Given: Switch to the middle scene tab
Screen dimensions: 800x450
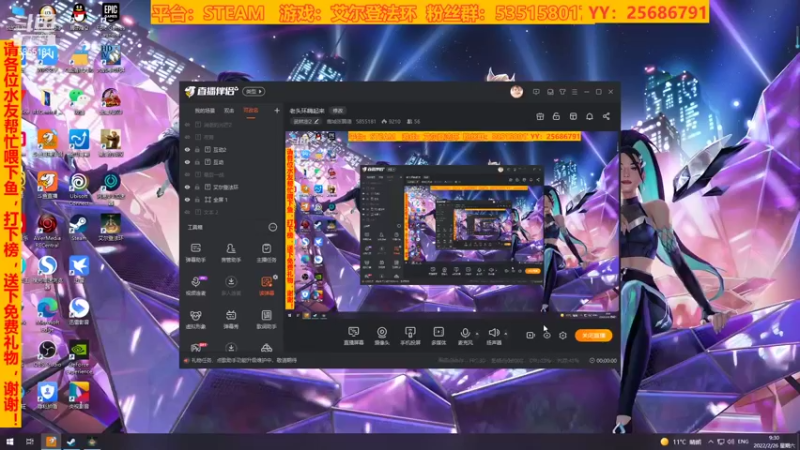Looking at the screenshot, I should [229, 111].
